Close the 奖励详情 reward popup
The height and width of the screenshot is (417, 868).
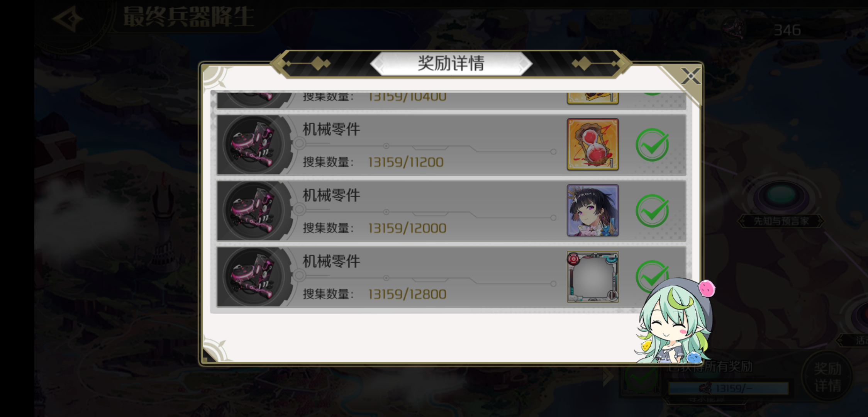pyautogui.click(x=690, y=76)
